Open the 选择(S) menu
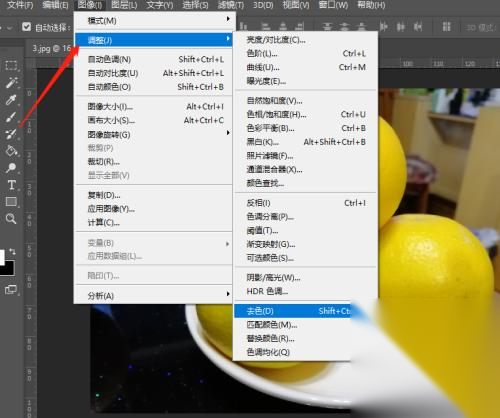The image size is (500, 418). pos(195,5)
